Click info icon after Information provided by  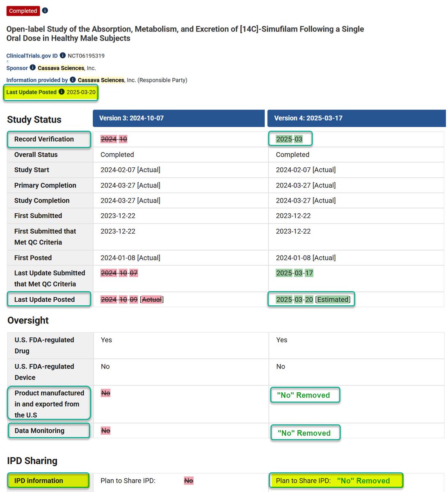click(x=73, y=80)
